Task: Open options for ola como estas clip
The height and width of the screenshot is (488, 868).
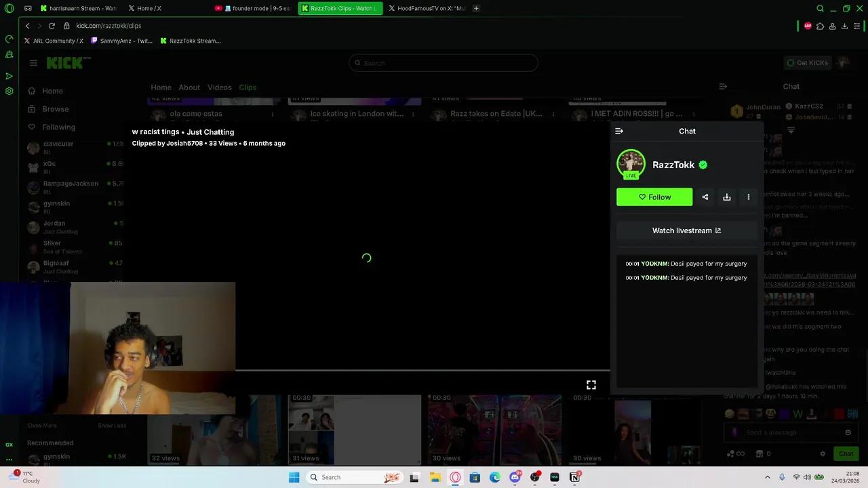Action: tap(273, 114)
